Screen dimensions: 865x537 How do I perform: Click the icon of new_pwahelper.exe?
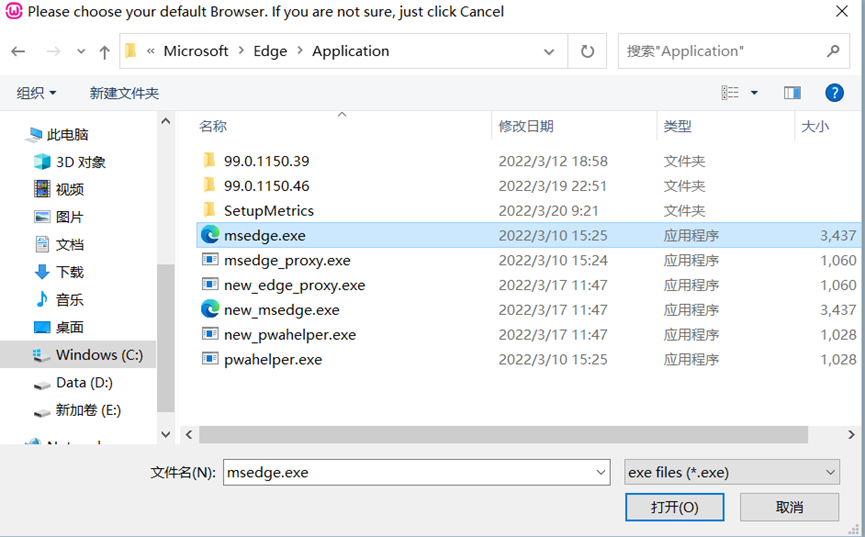[210, 334]
